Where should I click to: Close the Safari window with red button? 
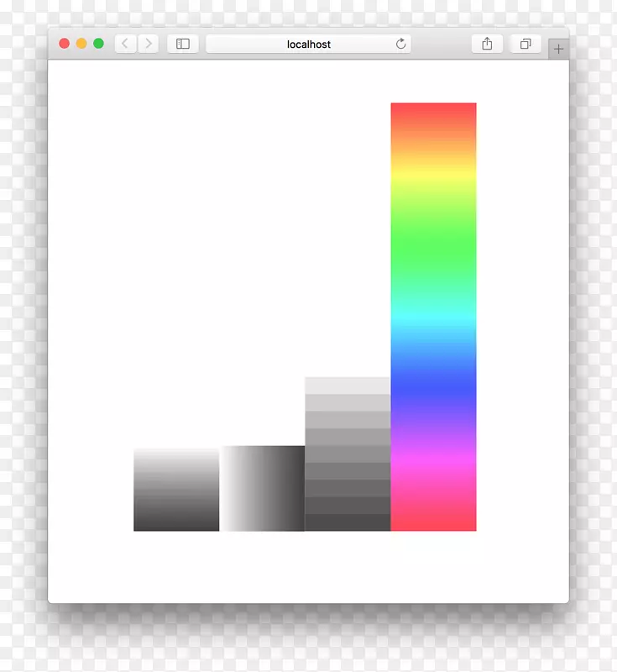click(65, 44)
